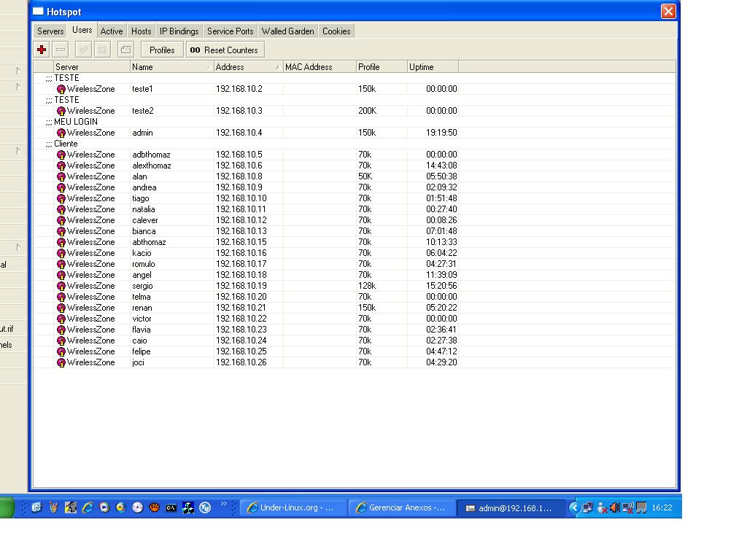Click the user icon in the teste1 row
This screenshot has width=747, height=560.
click(61, 89)
